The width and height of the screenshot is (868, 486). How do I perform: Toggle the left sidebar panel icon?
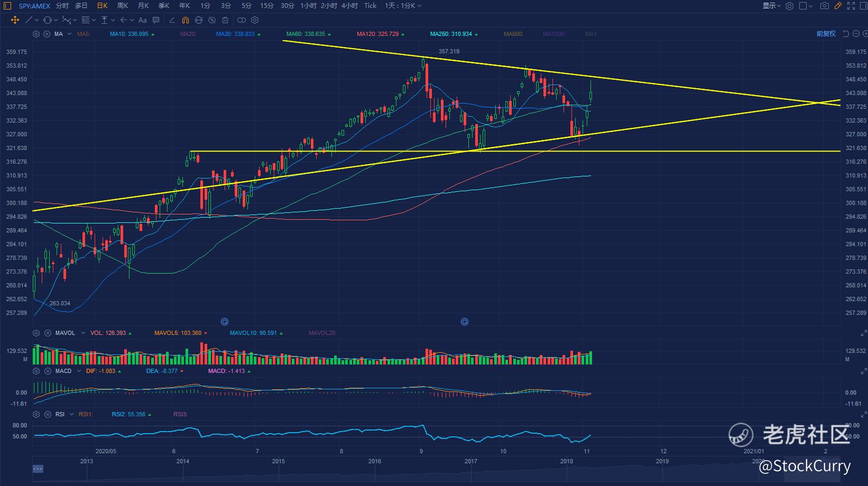[x=7, y=6]
